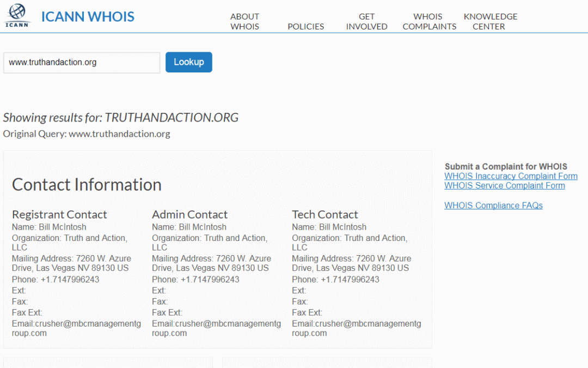
Task: Select Admin Contact organization text
Action: pyautogui.click(x=210, y=243)
